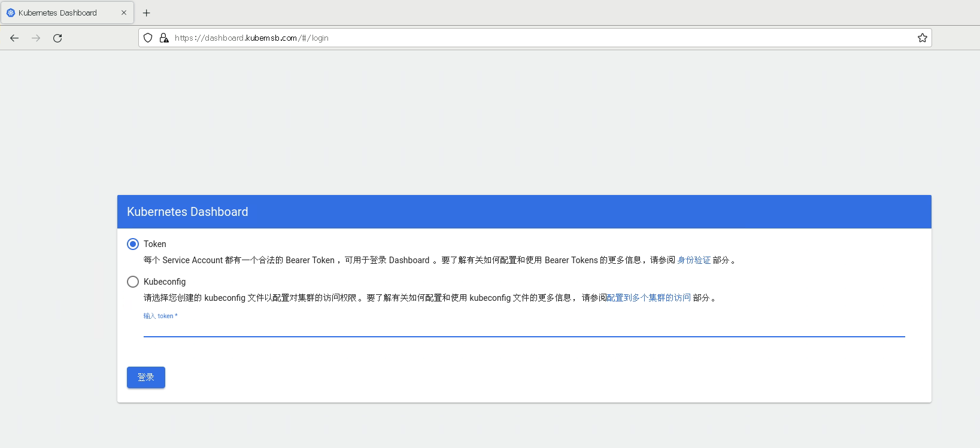Close the Kubernetes Dashboard tab
This screenshot has width=980, height=448.
(124, 13)
